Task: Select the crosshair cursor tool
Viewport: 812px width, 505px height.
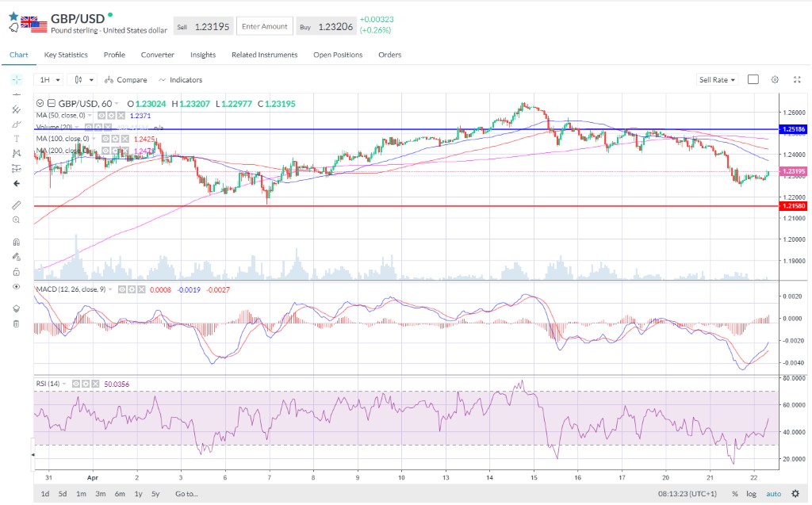Action: (x=17, y=80)
